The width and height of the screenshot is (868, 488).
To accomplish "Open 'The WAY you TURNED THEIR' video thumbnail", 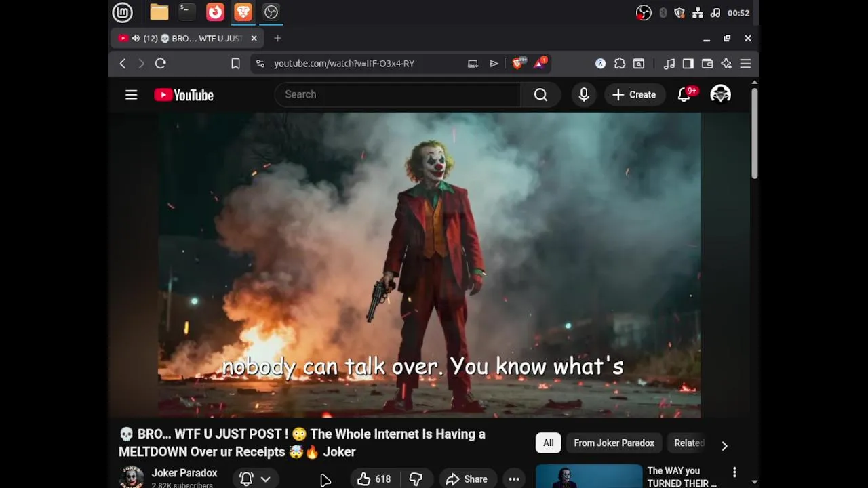I will click(589, 476).
